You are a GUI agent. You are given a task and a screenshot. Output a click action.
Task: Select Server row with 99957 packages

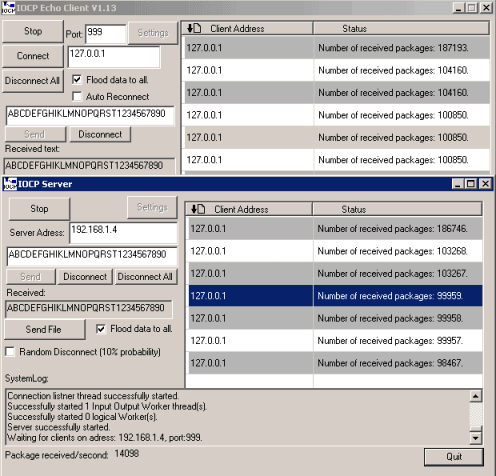pyautogui.click(x=335, y=341)
